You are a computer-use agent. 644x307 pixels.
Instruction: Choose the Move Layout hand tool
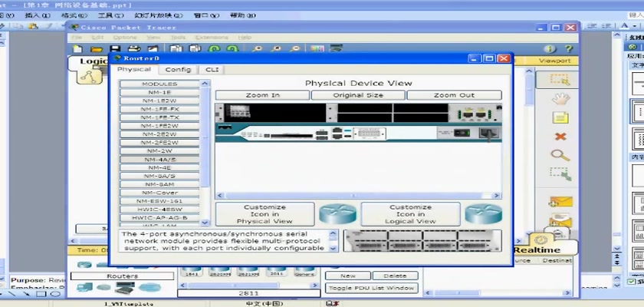coord(560,98)
